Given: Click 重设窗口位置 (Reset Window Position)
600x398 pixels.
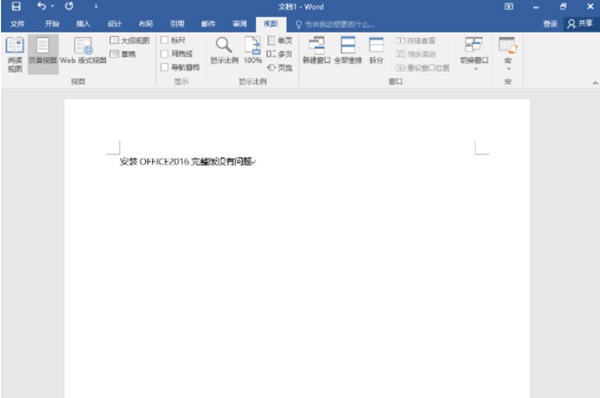Looking at the screenshot, I should click(422, 68).
